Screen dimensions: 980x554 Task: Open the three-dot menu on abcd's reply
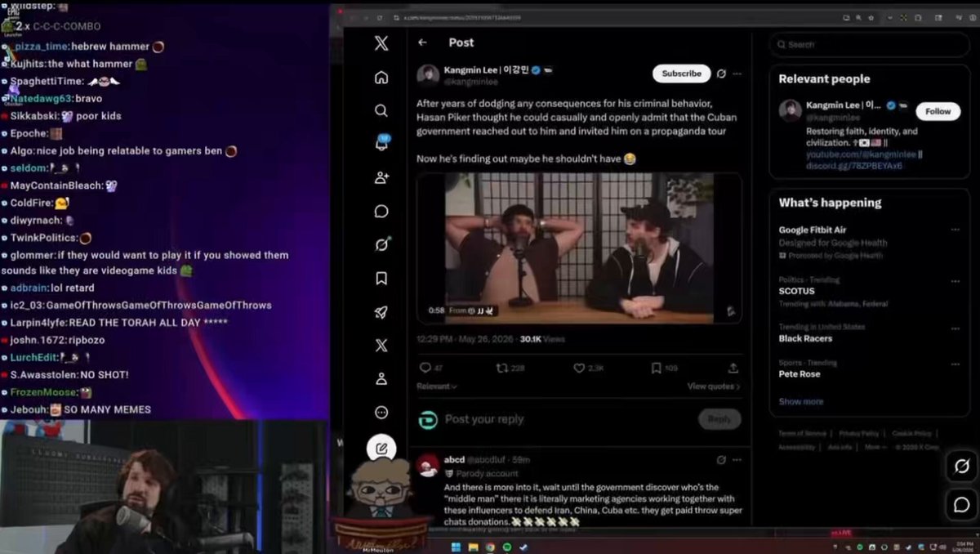pos(737,460)
